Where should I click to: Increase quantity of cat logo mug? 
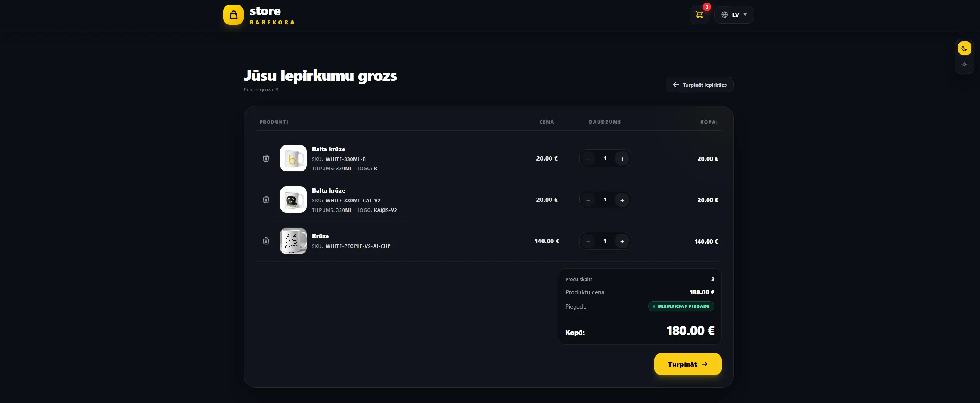(622, 200)
